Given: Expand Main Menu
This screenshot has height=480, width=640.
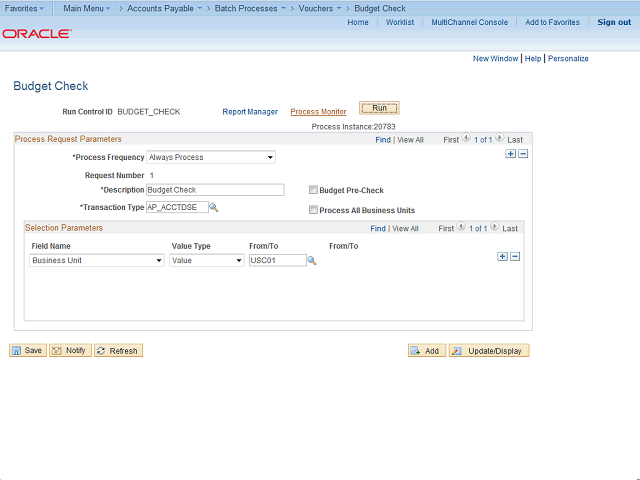Looking at the screenshot, I should (87, 8).
